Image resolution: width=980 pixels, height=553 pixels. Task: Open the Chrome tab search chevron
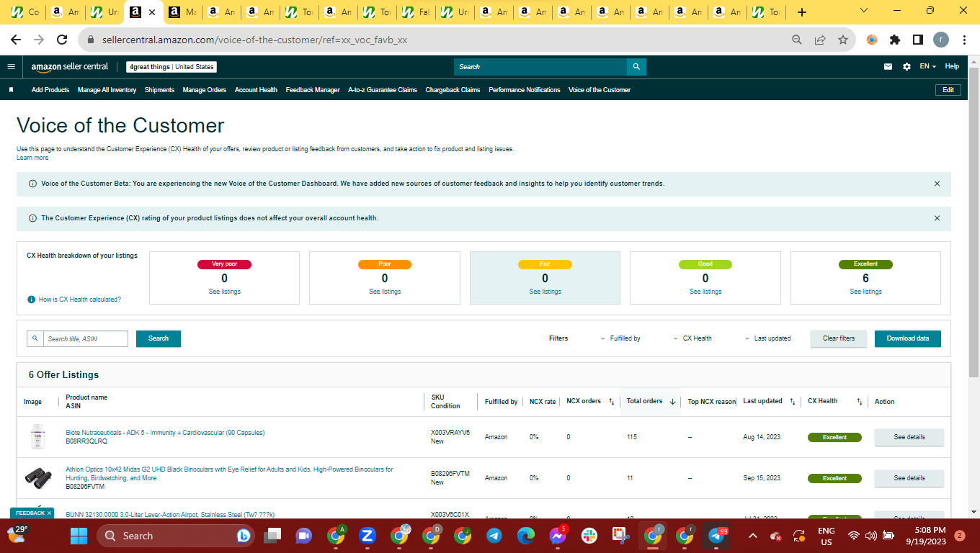click(x=864, y=11)
